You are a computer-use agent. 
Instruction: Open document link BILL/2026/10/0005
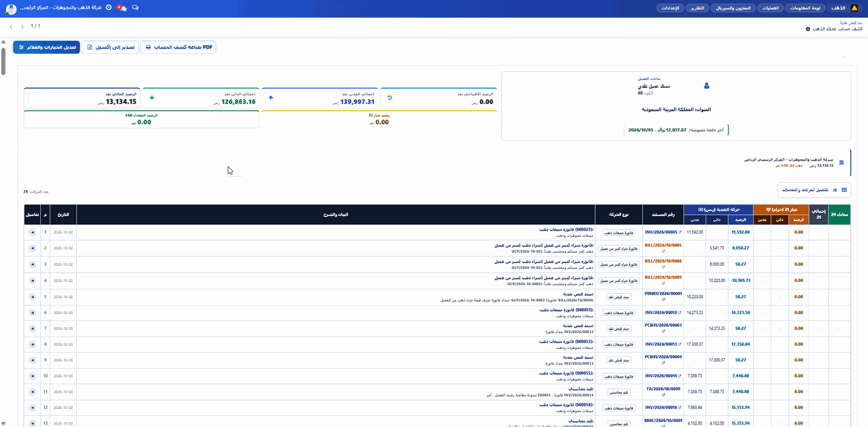[x=663, y=245]
